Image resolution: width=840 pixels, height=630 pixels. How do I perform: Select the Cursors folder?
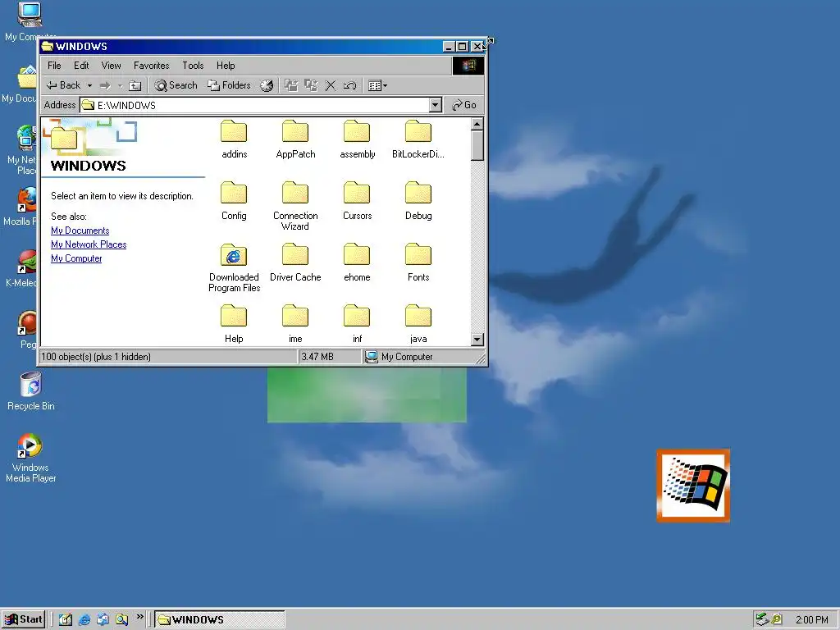click(358, 201)
